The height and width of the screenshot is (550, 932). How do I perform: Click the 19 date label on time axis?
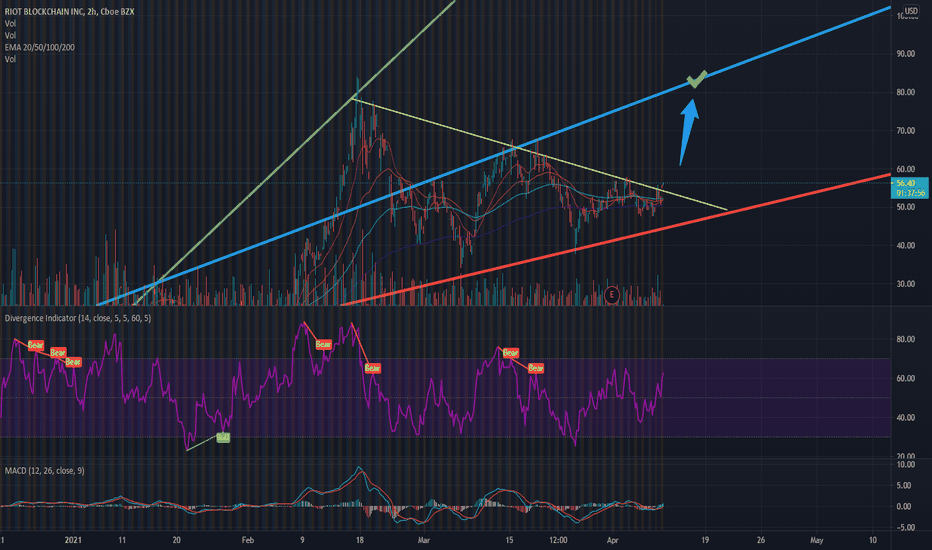(705, 540)
